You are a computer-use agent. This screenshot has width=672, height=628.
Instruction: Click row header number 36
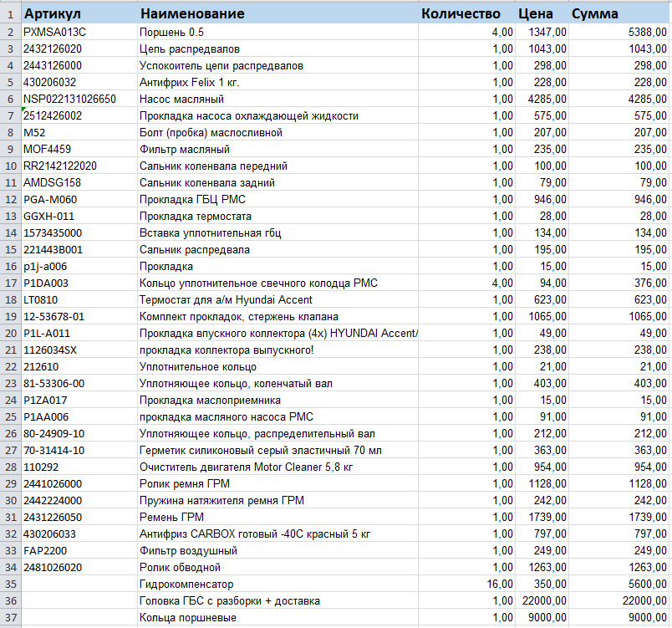(11, 601)
